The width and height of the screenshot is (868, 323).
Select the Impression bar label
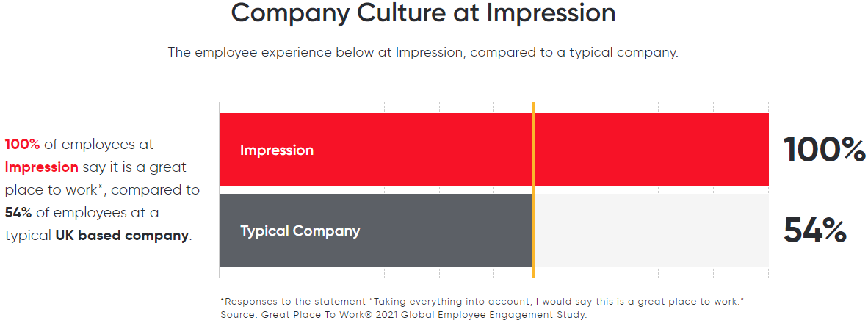pos(277,150)
